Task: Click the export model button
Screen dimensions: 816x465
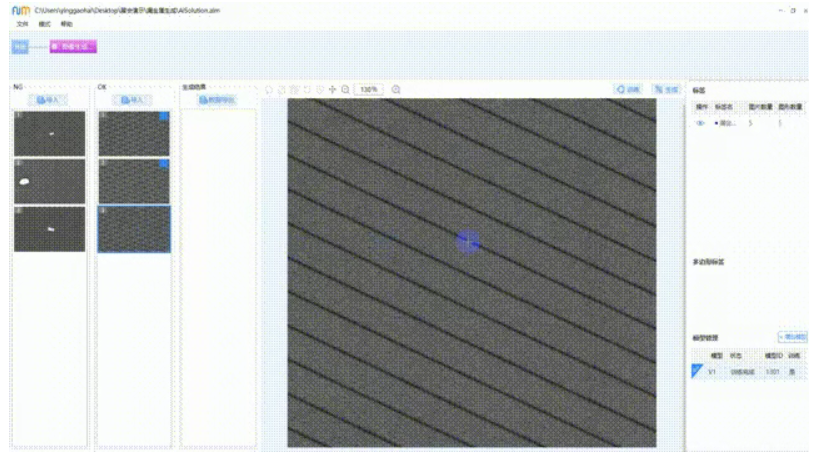Action: coord(793,337)
